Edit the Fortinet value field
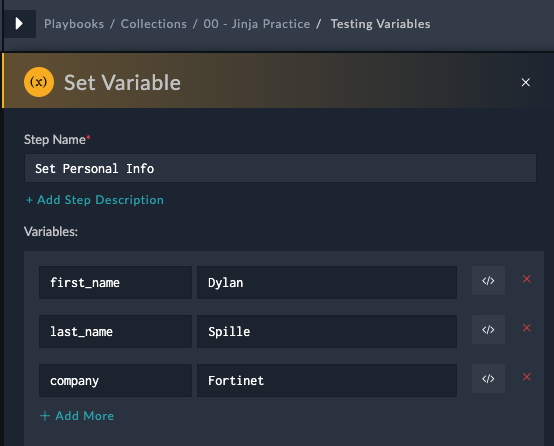The image size is (554, 446). (x=327, y=381)
